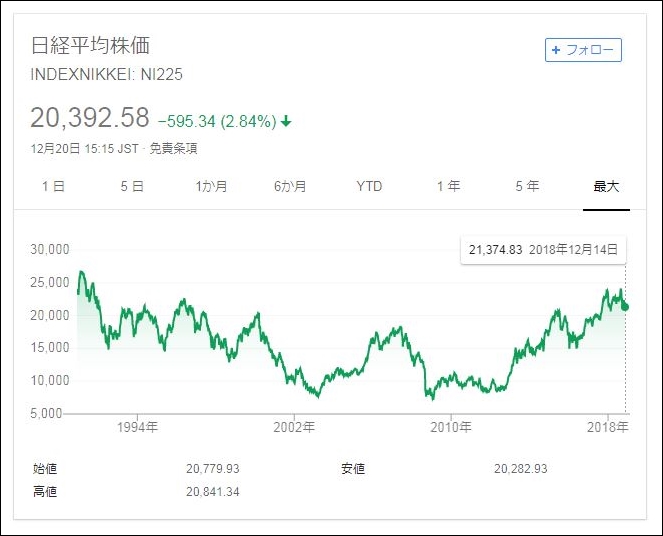
Task: Click the 20,000 y-axis label
Action: [50, 315]
